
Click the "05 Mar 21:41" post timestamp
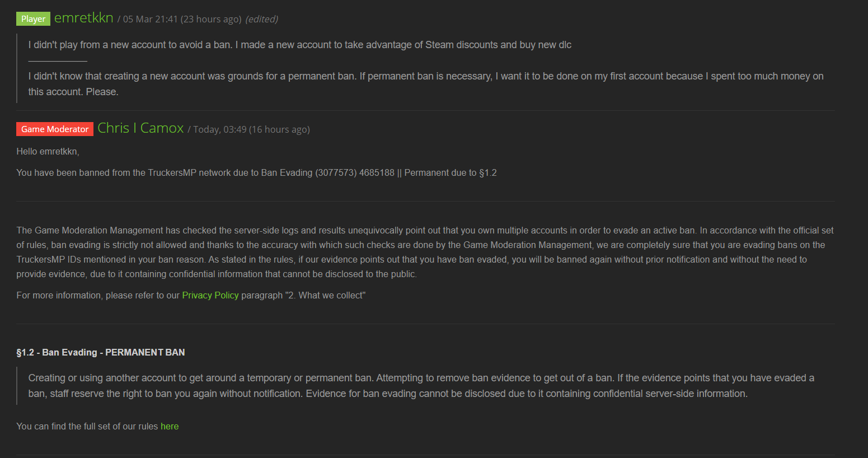click(x=150, y=19)
